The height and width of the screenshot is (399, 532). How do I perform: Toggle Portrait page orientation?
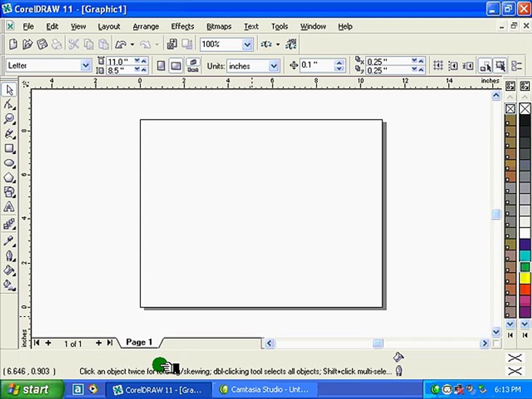(x=161, y=66)
